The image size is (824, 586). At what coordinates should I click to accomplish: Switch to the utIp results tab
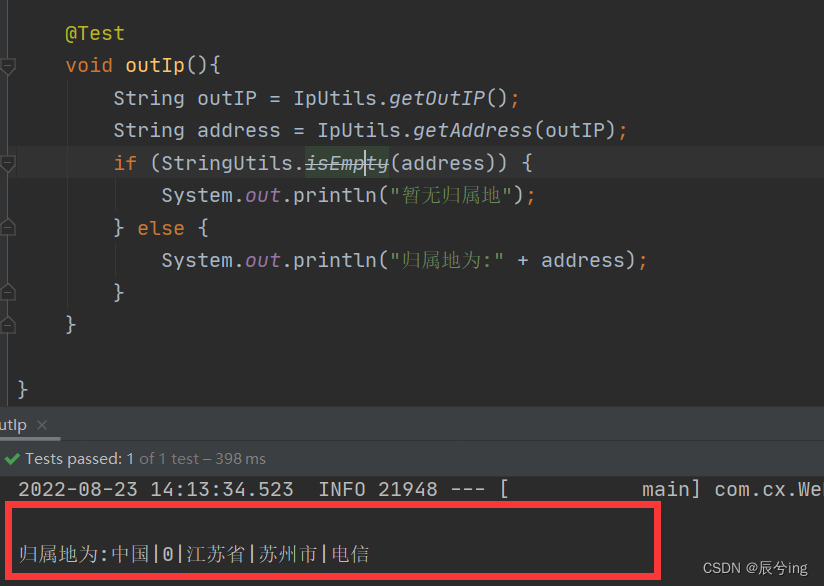[15, 424]
